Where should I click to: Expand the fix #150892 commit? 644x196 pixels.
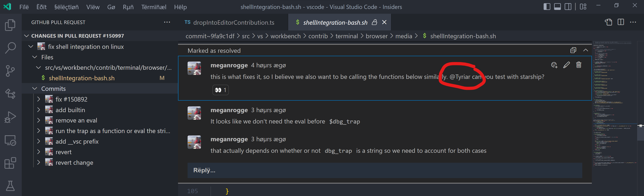[39, 99]
